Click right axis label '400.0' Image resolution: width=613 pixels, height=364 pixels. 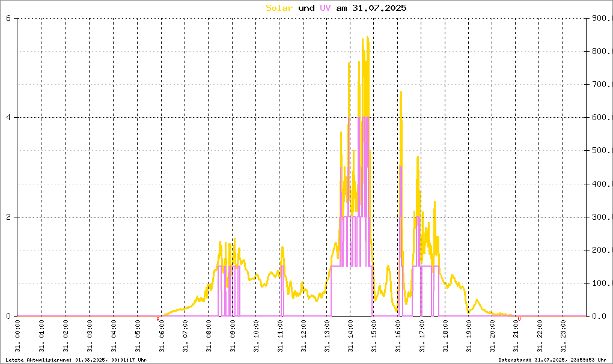pos(602,184)
